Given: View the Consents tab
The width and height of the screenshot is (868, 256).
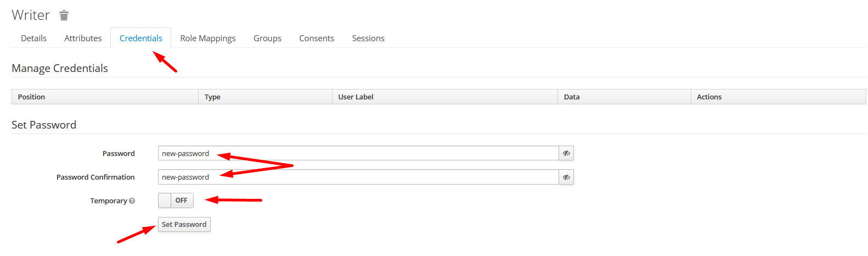Looking at the screenshot, I should (x=317, y=38).
